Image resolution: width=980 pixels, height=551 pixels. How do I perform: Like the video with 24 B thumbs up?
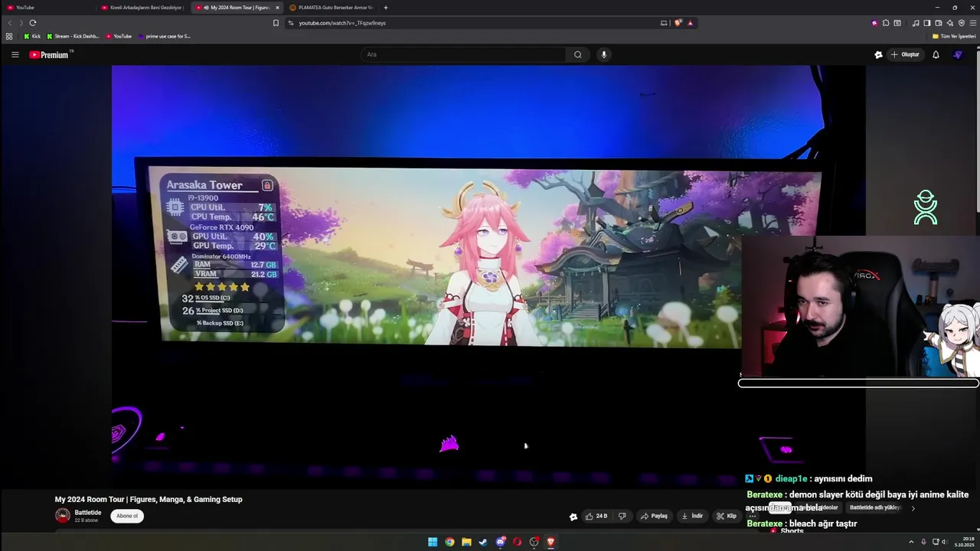coord(596,516)
